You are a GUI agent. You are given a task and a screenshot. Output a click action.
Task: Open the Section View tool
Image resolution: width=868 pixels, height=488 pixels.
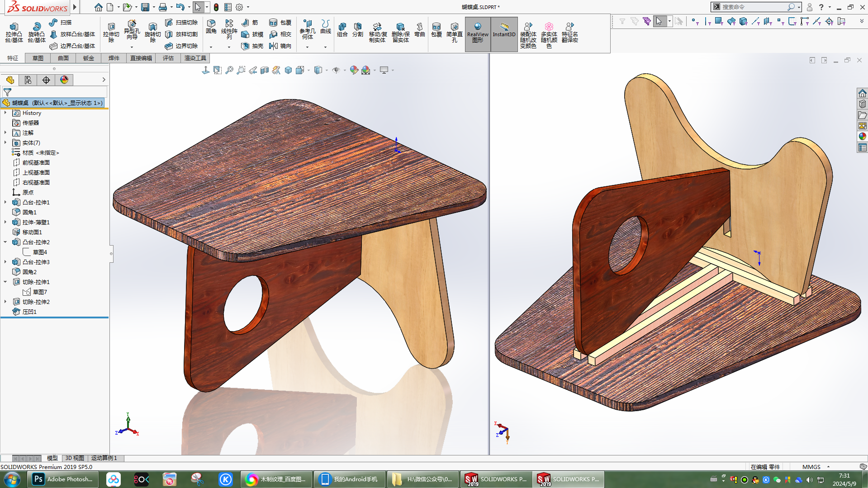265,70
